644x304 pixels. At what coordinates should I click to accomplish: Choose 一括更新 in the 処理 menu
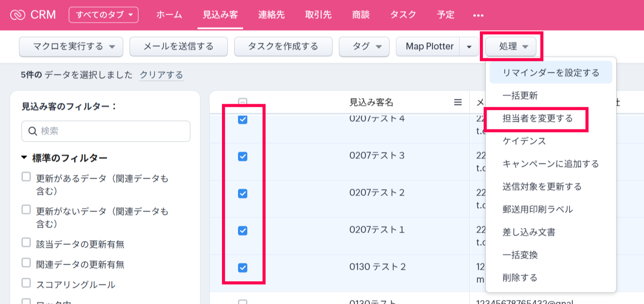tap(520, 96)
